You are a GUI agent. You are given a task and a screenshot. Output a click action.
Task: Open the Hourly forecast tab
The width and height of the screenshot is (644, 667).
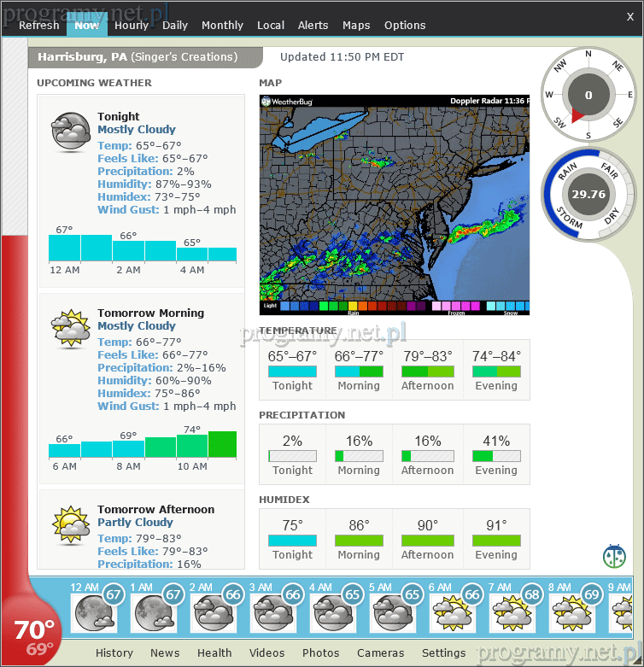pyautogui.click(x=132, y=25)
